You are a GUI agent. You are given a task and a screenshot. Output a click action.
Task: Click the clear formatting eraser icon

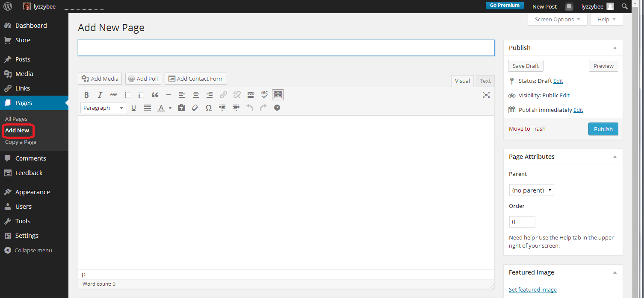pyautogui.click(x=195, y=108)
